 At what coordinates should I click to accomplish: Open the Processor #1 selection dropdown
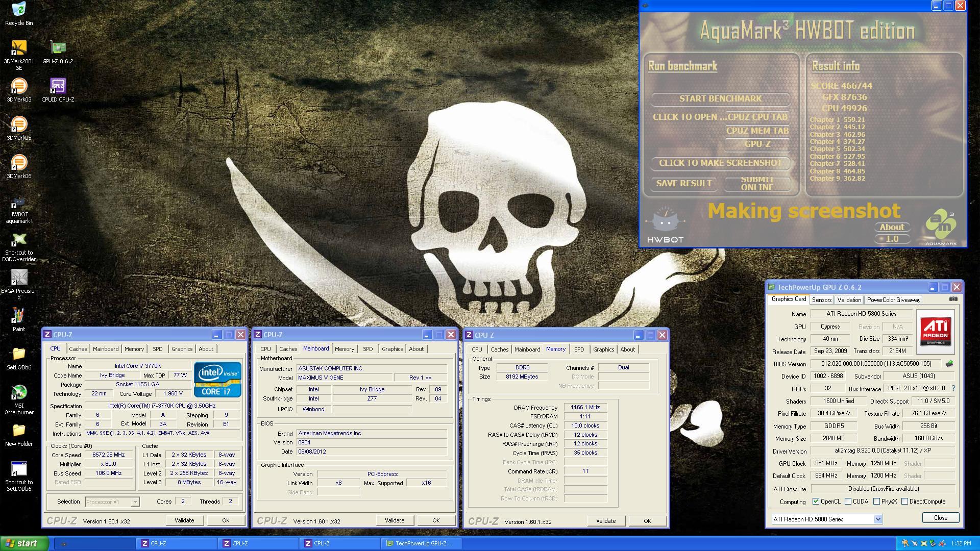tap(112, 502)
